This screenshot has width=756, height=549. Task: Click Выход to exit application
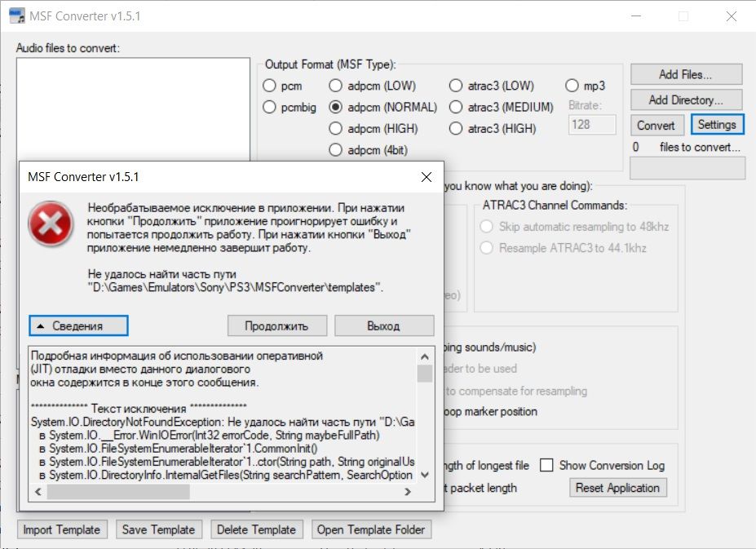384,325
